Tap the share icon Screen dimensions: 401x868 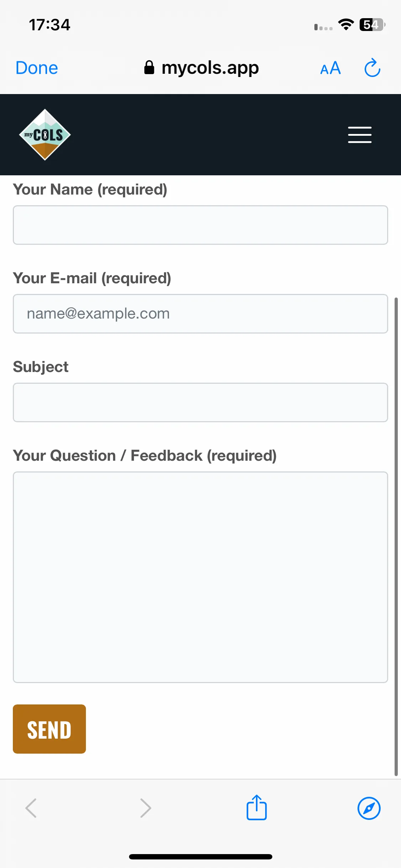[257, 807]
